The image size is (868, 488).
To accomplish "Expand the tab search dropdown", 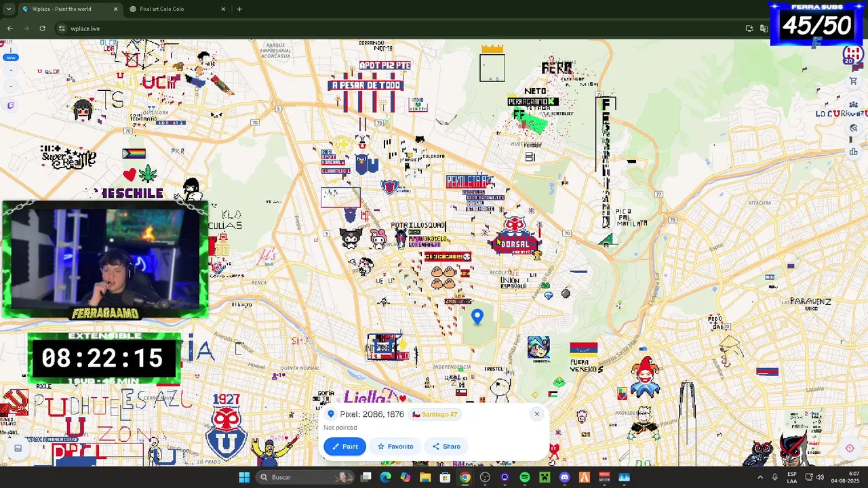I will coord(8,9).
